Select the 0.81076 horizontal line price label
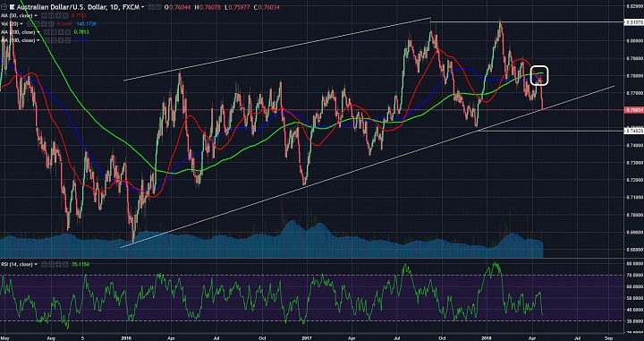Image resolution: width=644 pixels, height=341 pixels. (x=633, y=21)
